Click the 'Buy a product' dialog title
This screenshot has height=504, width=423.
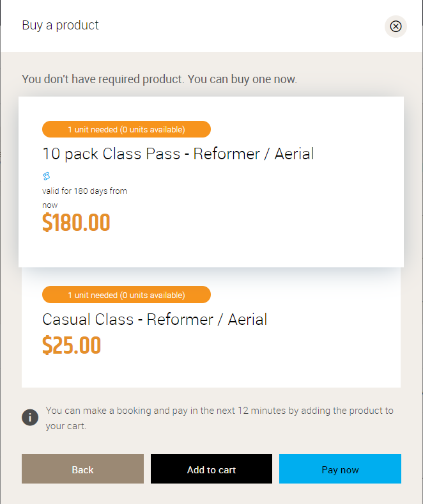click(61, 26)
